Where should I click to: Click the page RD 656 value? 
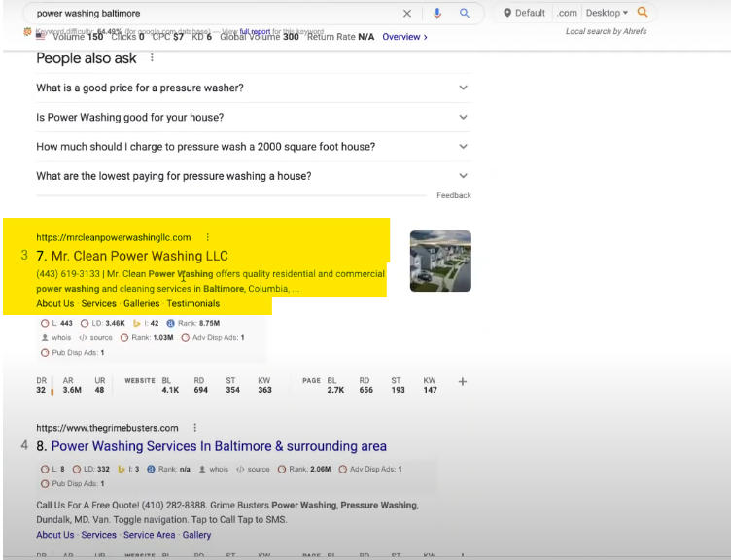coord(365,390)
